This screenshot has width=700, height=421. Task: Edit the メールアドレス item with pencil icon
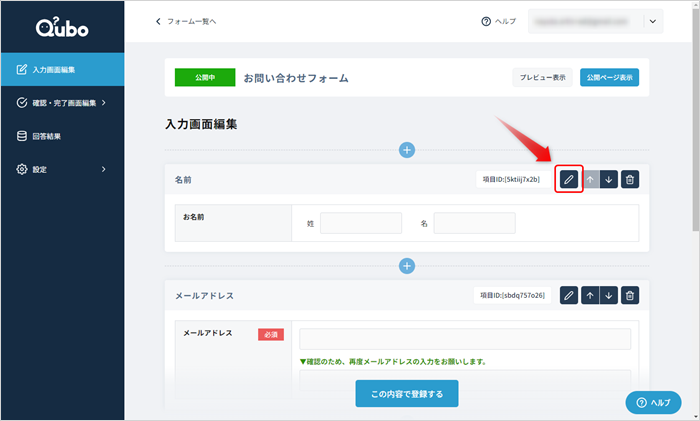(x=569, y=295)
